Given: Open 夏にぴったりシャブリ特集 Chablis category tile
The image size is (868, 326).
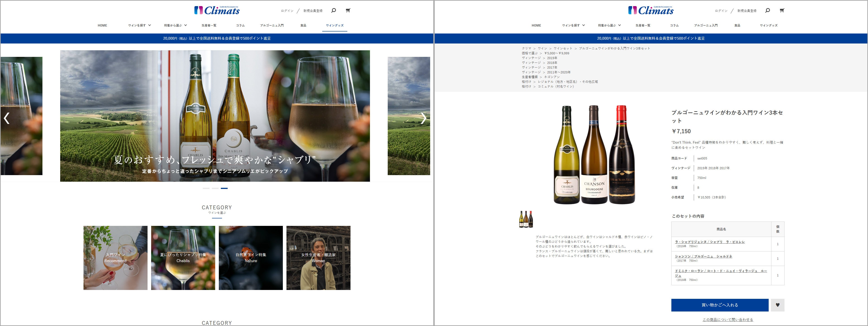Looking at the screenshot, I should 183,258.
